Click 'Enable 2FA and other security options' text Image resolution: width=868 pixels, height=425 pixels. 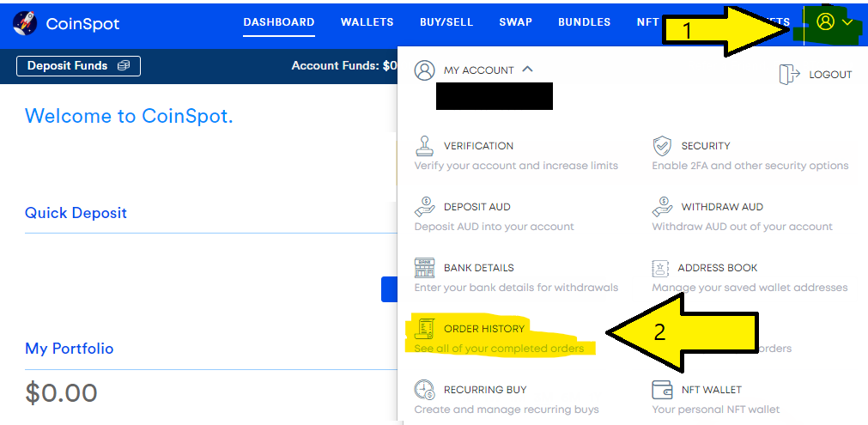pyautogui.click(x=750, y=166)
